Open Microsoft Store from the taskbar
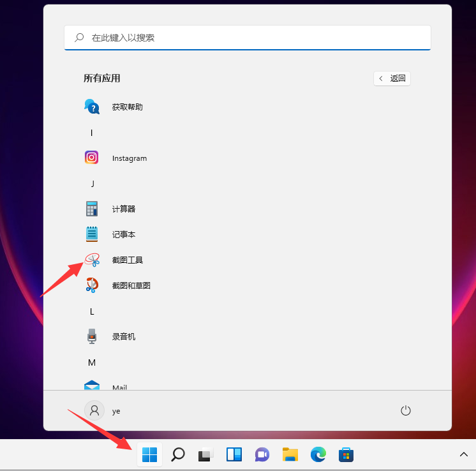 346,454
